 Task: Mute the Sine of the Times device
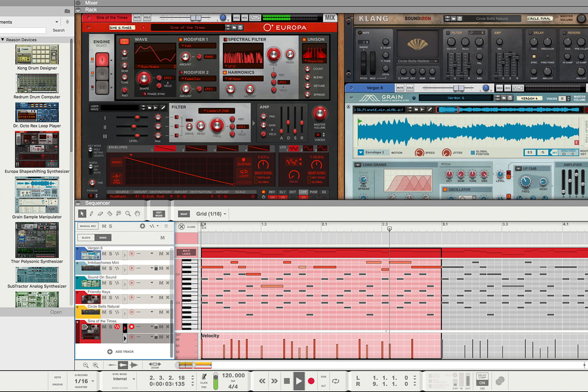coord(137,17)
